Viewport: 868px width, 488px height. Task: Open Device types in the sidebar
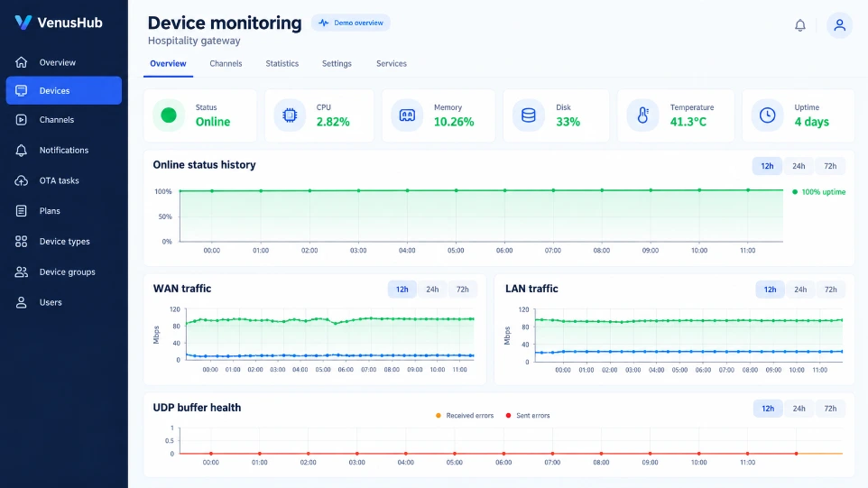click(x=64, y=241)
